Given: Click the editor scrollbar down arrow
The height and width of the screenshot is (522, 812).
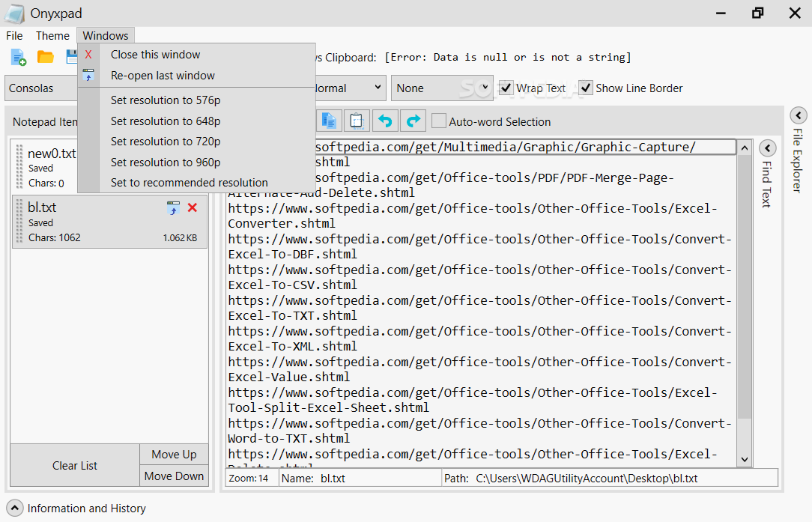Looking at the screenshot, I should (x=745, y=459).
